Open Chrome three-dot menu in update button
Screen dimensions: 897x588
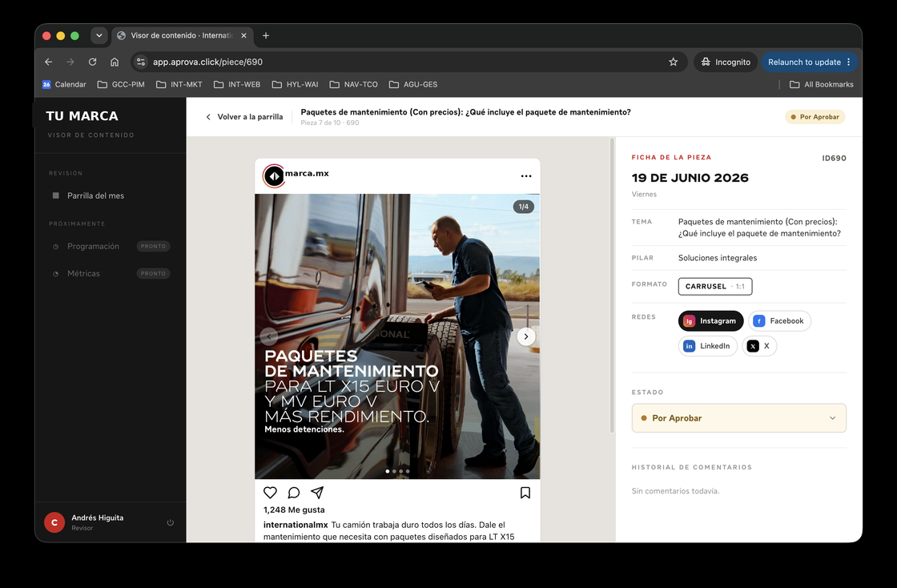tap(848, 62)
